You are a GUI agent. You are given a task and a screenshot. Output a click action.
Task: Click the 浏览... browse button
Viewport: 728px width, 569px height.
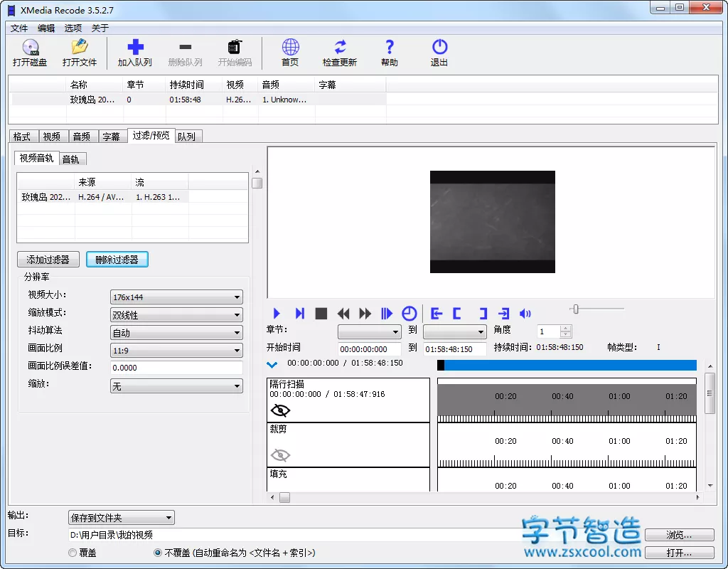tap(679, 535)
